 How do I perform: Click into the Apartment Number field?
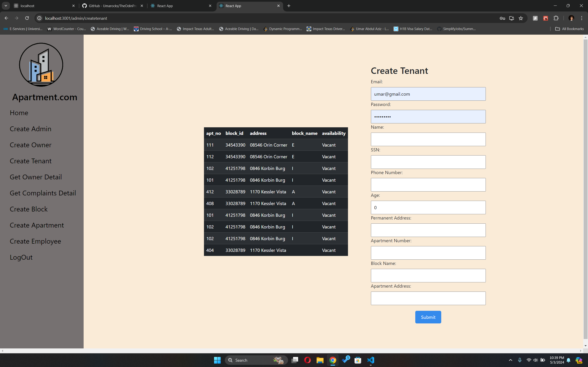point(428,253)
